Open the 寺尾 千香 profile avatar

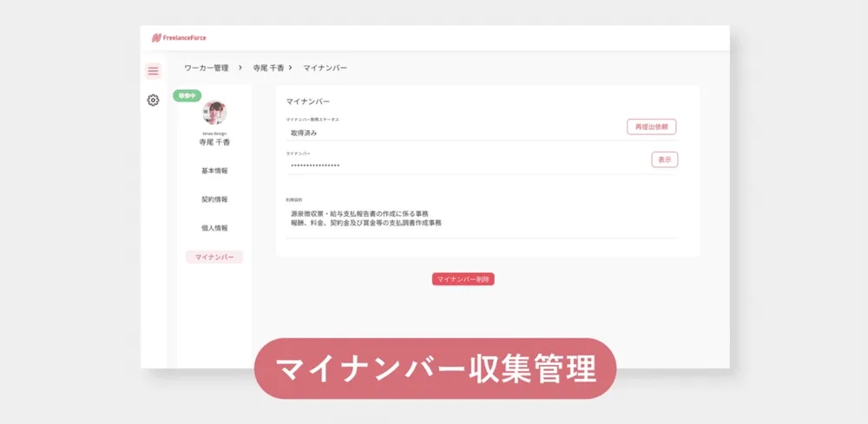(x=214, y=113)
